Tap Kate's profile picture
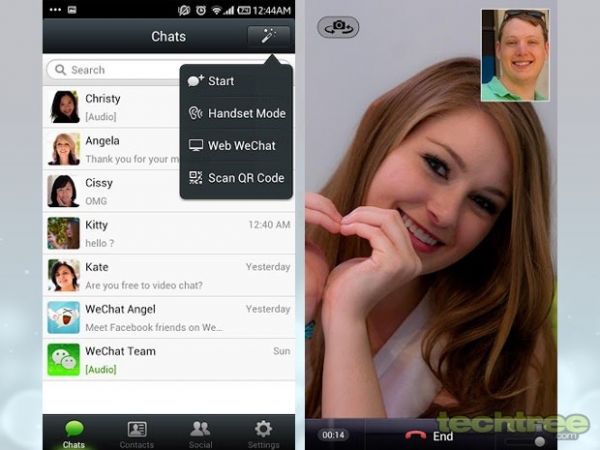This screenshot has width=600, height=450. pos(64,275)
